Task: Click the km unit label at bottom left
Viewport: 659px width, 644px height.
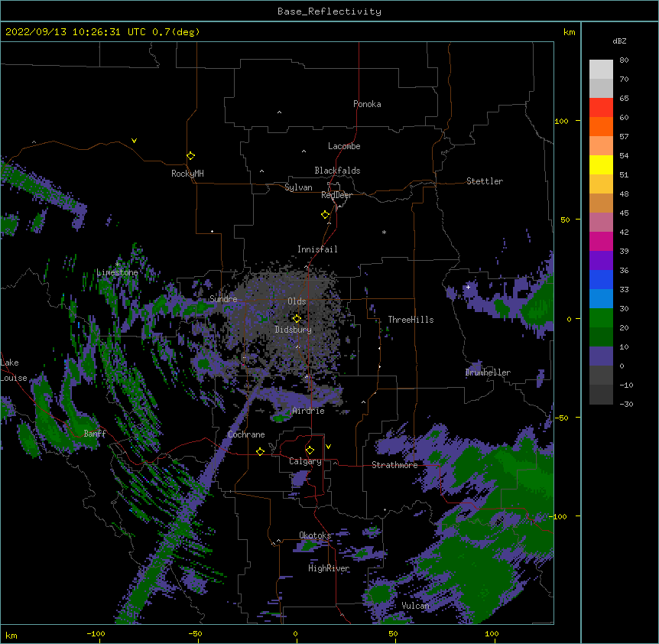Action: 11,635
